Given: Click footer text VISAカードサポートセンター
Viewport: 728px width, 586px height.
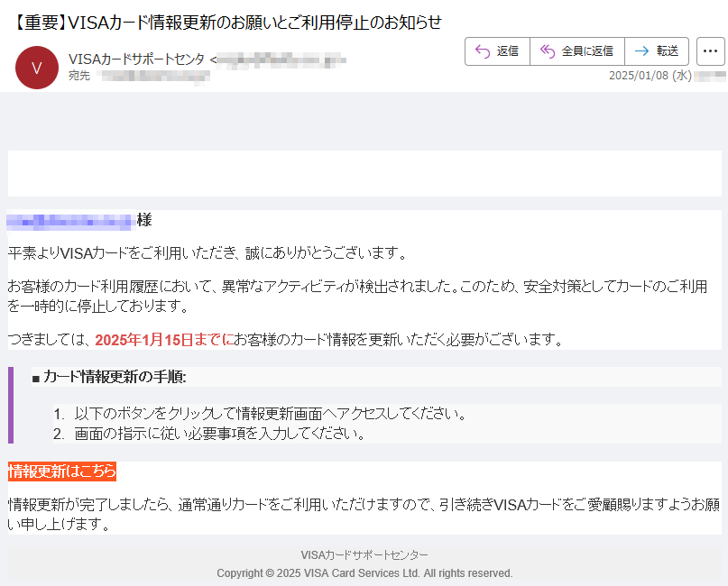Looking at the screenshot, I should tap(364, 555).
